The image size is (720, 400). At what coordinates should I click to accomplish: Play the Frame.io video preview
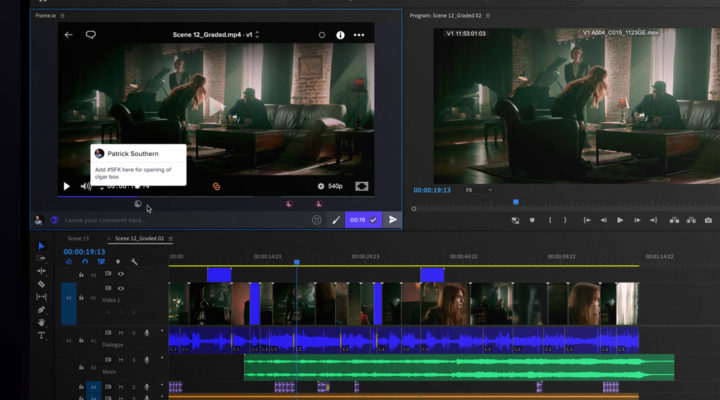coord(67,186)
